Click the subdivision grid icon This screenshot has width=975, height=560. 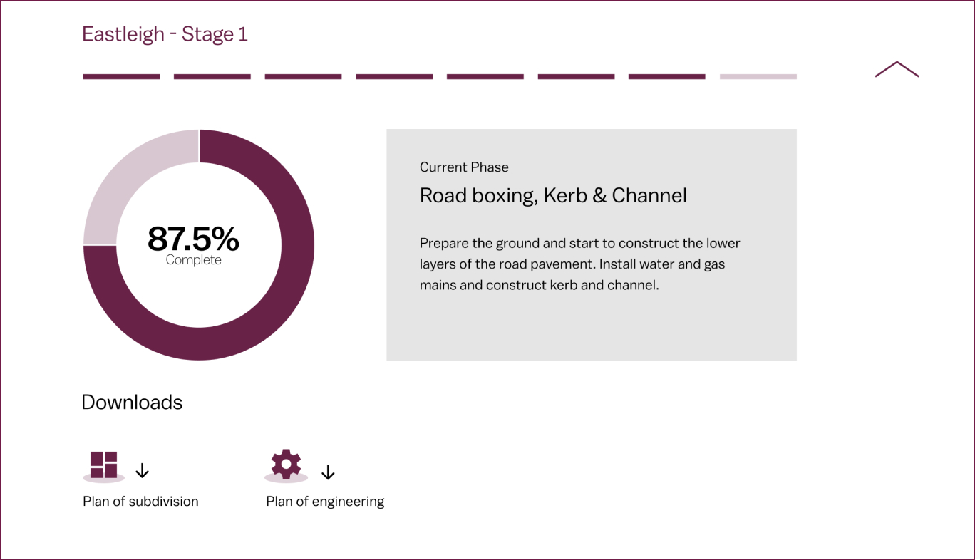(103, 465)
